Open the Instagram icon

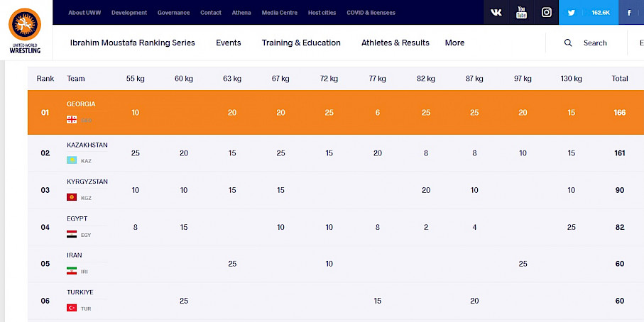point(546,13)
